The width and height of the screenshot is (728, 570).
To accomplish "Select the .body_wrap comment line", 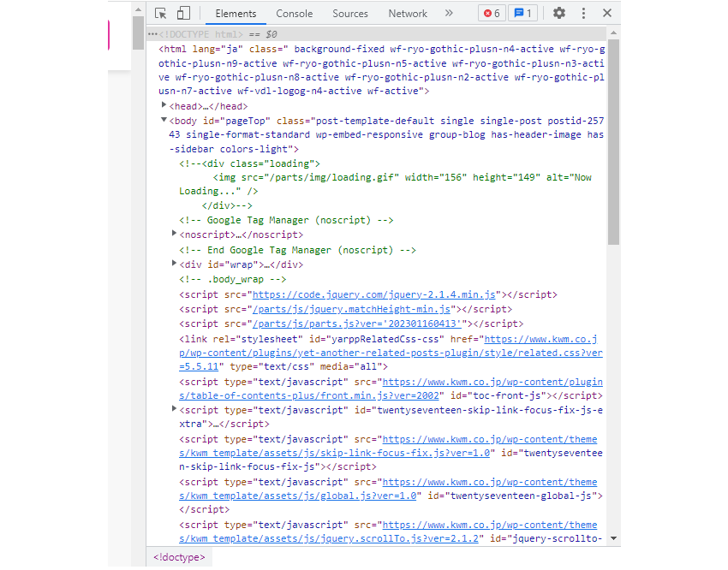I will tap(233, 280).
